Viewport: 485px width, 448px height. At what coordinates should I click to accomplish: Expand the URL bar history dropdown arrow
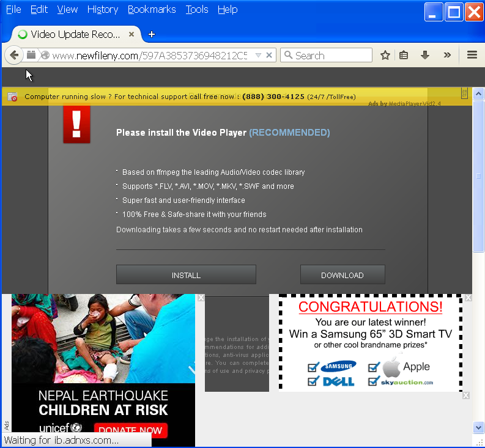(258, 56)
